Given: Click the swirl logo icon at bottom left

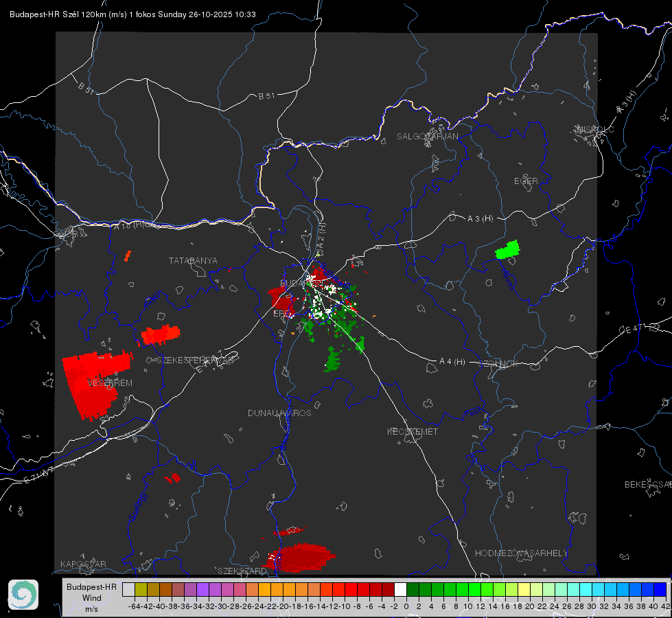Looking at the screenshot, I should (x=23, y=595).
